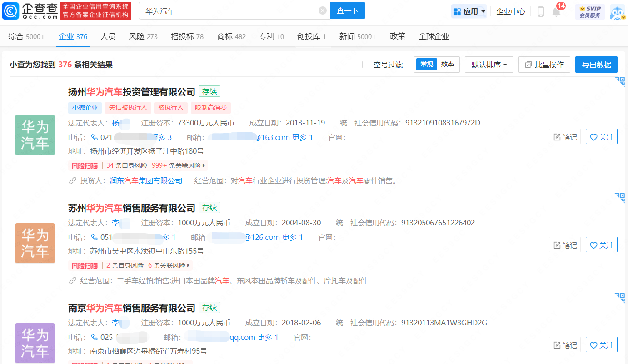
Task: Click the 限制高消费 tag
Action: click(x=211, y=108)
